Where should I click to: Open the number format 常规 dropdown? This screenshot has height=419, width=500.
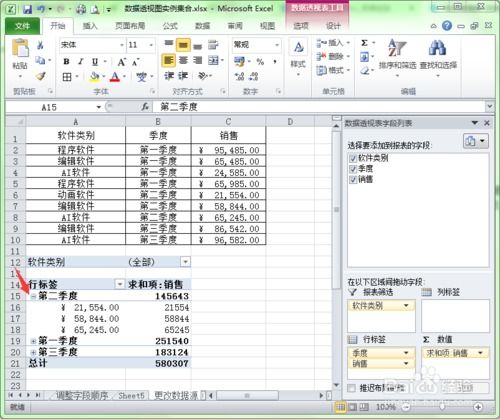pyautogui.click(x=277, y=45)
